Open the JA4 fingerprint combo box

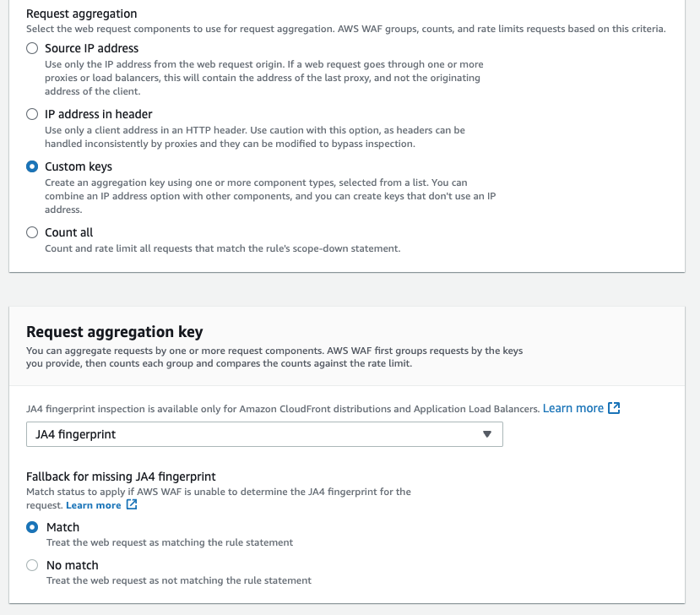click(x=264, y=434)
